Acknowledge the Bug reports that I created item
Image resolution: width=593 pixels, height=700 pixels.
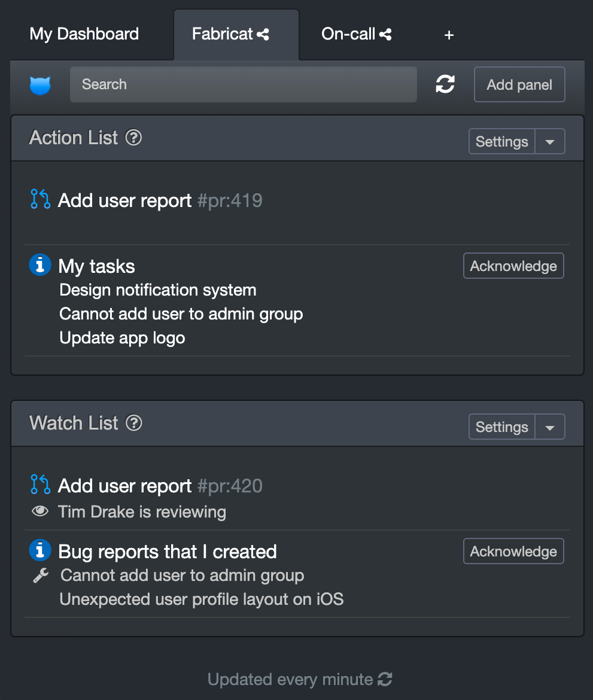513,551
